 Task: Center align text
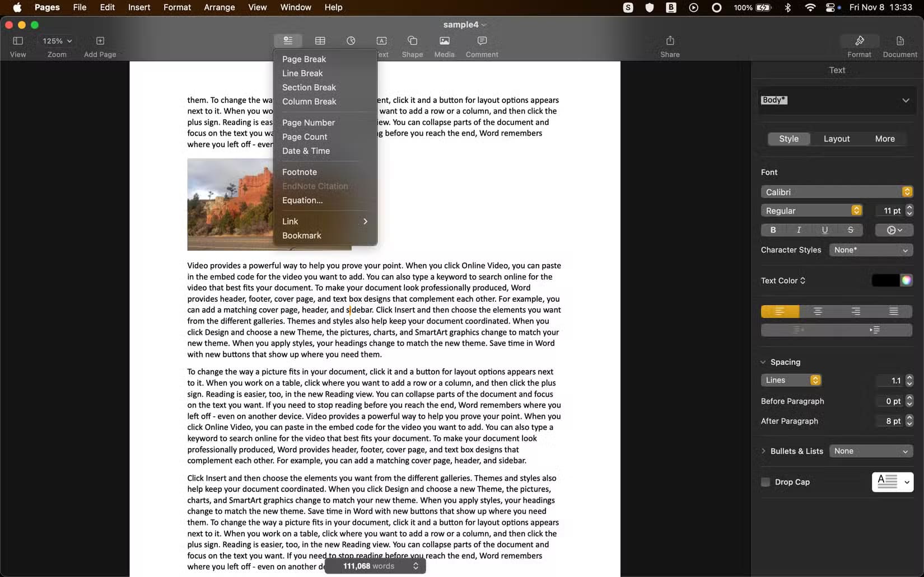(x=818, y=311)
